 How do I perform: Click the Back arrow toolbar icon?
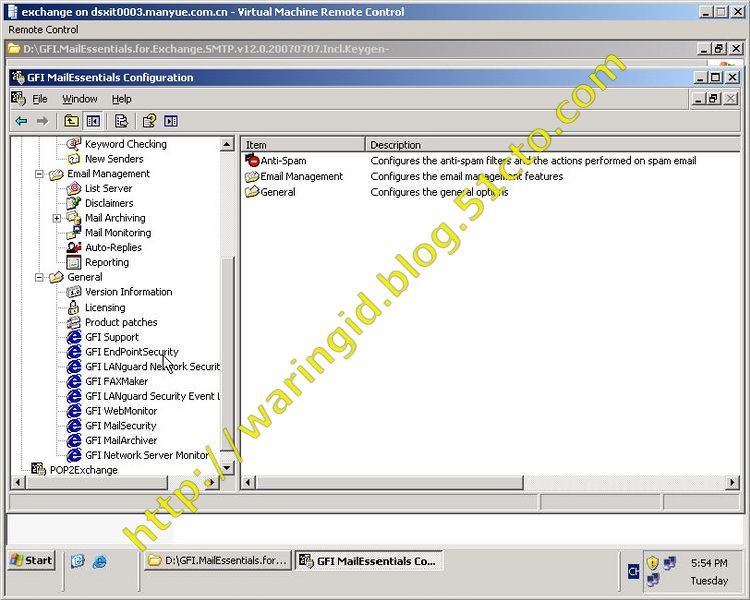[21, 121]
